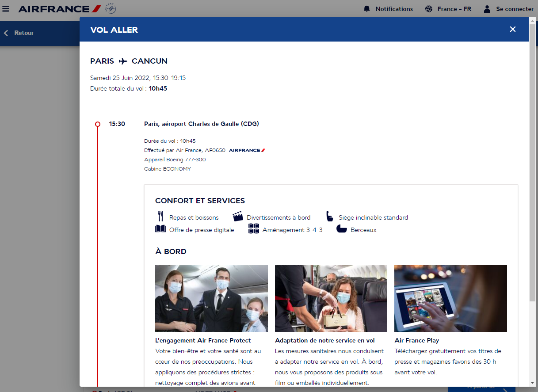Viewport: 538px width, 392px height.
Task: Click the Aménagement 3-4-3 layout icon
Action: (x=254, y=228)
